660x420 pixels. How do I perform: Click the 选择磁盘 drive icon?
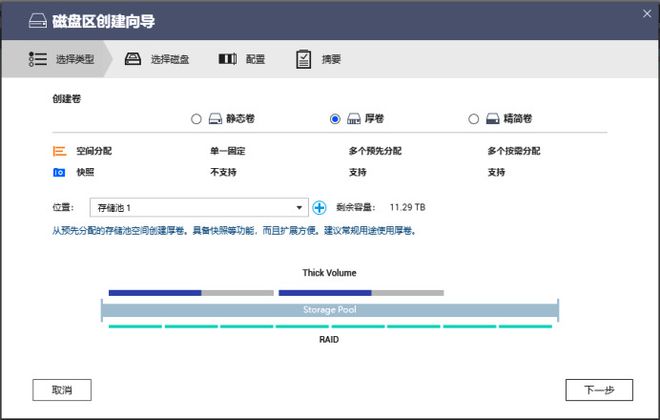133,59
